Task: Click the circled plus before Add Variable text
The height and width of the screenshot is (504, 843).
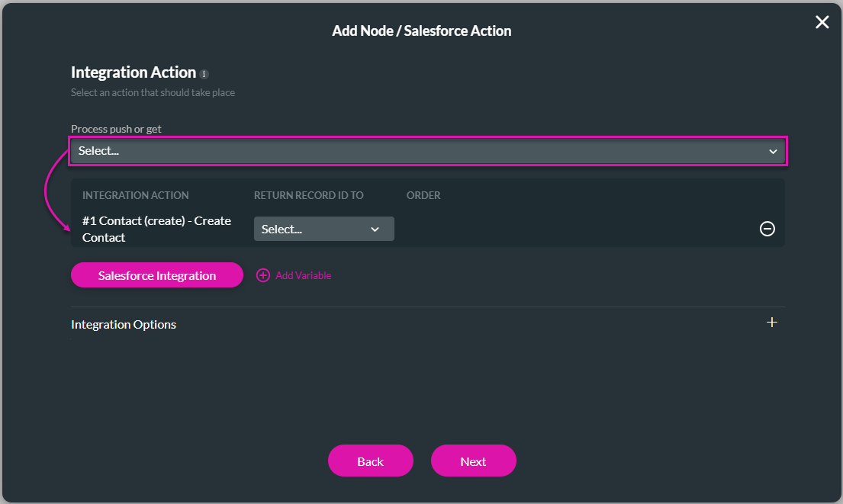Action: coord(263,275)
